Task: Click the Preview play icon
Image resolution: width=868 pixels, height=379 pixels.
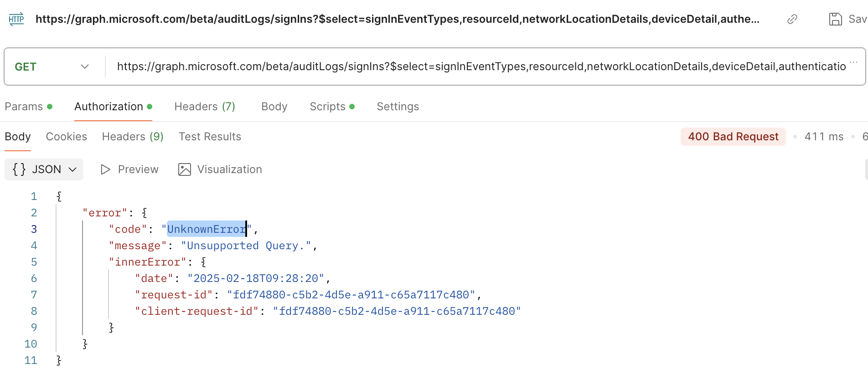Action: [x=105, y=169]
